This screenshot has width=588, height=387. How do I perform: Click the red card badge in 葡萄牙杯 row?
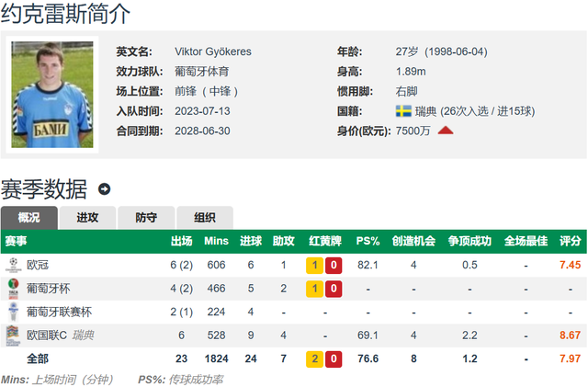coord(334,289)
